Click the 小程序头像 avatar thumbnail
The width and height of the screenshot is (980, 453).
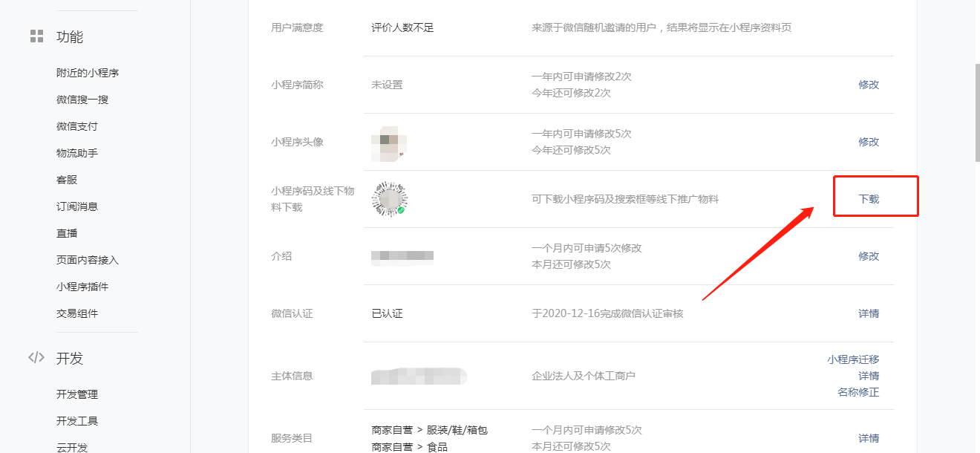tap(390, 142)
